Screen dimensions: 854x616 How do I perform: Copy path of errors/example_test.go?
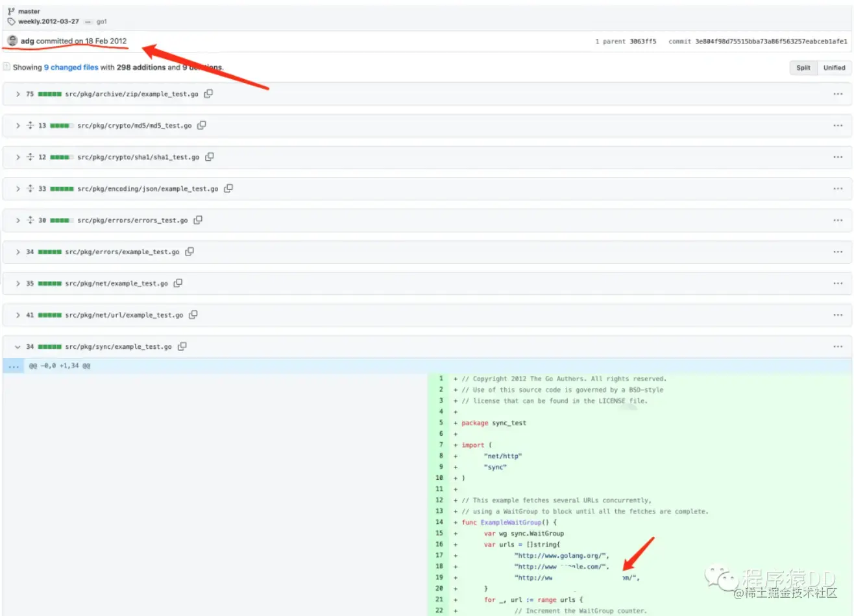click(x=189, y=252)
